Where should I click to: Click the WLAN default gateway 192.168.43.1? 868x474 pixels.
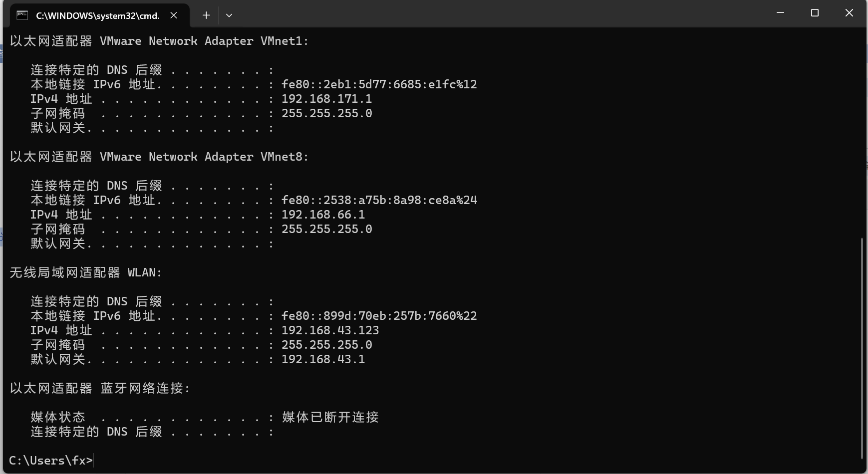323,359
